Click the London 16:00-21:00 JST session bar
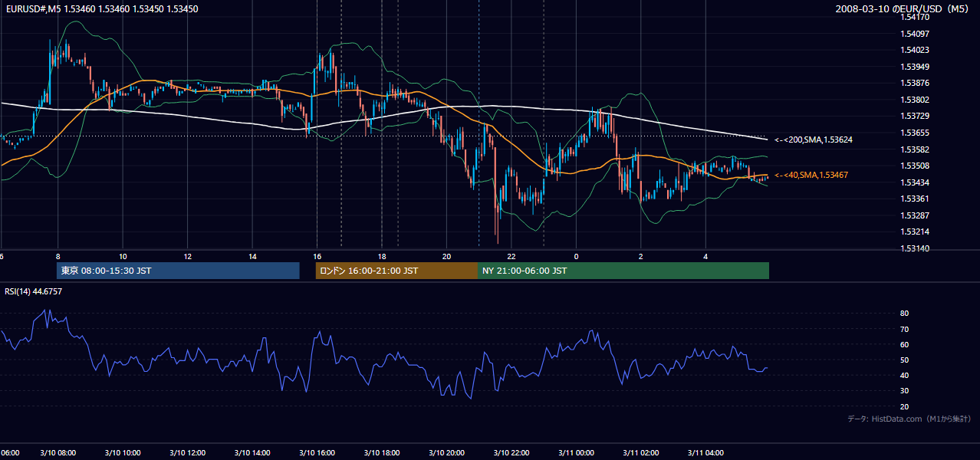Image resolution: width=980 pixels, height=460 pixels. pos(396,271)
